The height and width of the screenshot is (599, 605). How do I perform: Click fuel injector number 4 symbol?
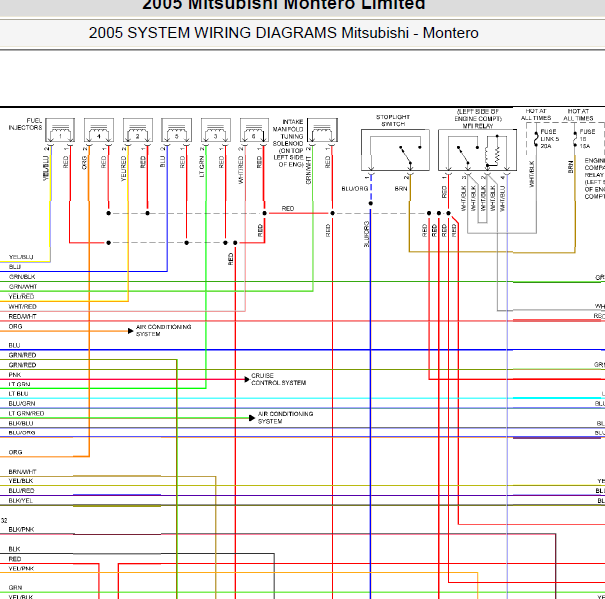coord(99,131)
